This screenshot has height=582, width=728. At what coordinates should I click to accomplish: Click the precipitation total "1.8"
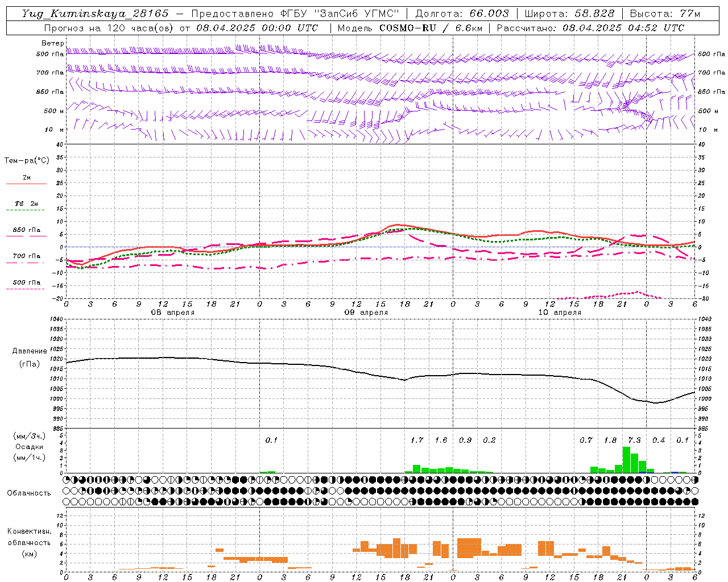(610, 440)
